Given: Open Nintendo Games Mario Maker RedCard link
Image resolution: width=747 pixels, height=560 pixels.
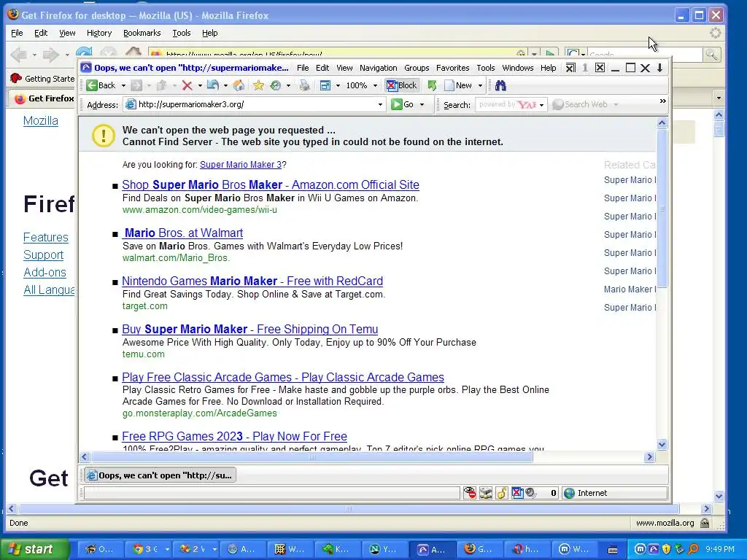Looking at the screenshot, I should point(252,281).
